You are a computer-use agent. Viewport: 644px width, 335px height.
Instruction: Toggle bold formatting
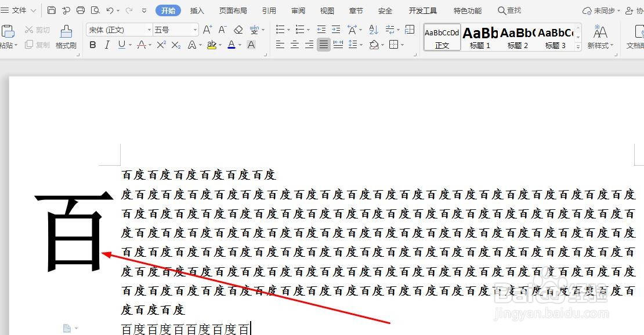(93, 45)
